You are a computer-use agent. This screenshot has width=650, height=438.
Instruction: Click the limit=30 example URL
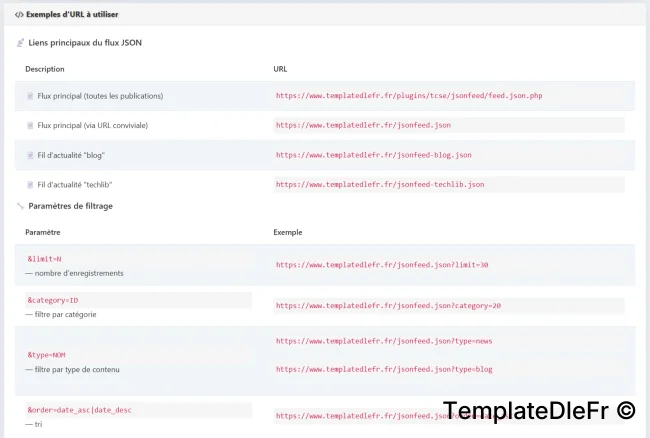pyautogui.click(x=382, y=265)
